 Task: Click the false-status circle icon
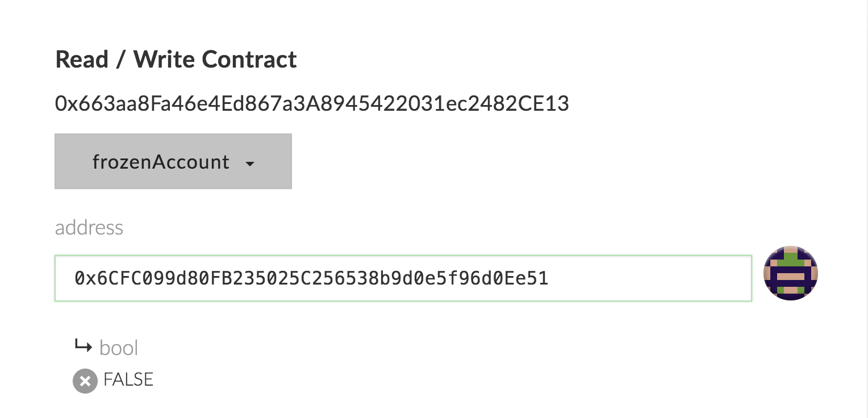(x=85, y=381)
